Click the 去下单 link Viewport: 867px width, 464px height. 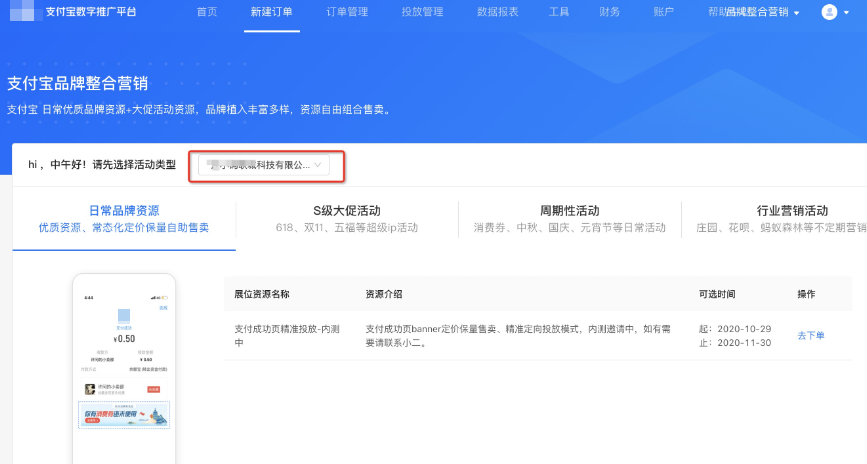coord(811,336)
